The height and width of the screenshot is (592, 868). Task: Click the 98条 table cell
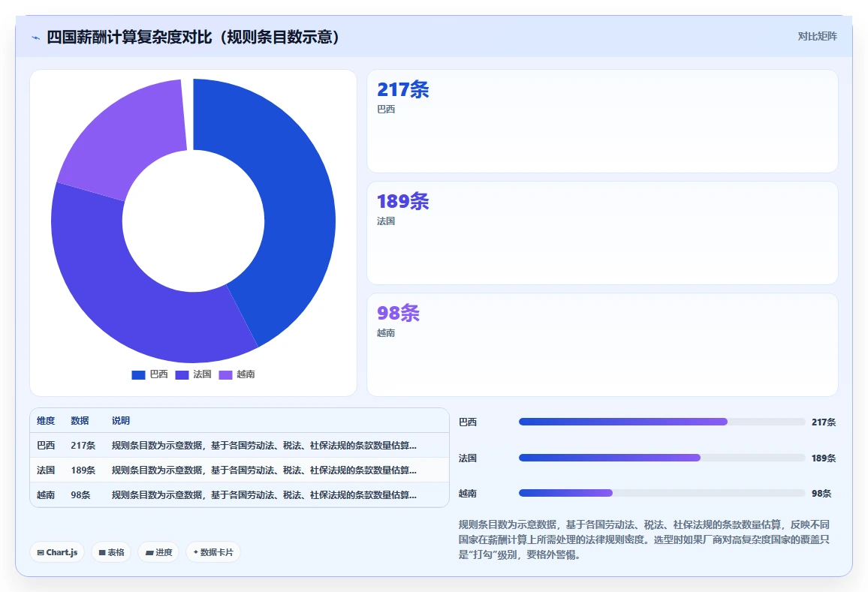80,494
